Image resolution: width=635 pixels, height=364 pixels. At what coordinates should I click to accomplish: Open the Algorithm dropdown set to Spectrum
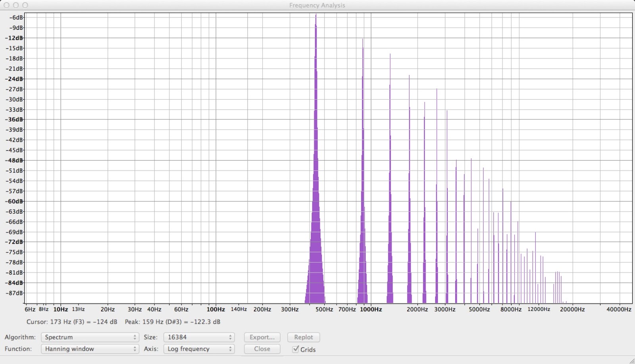click(x=90, y=337)
